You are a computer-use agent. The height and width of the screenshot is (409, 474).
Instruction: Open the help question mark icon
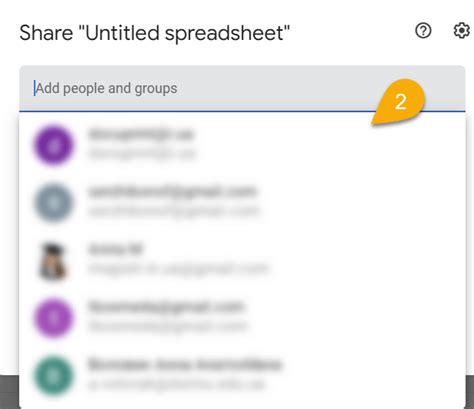pos(423,31)
